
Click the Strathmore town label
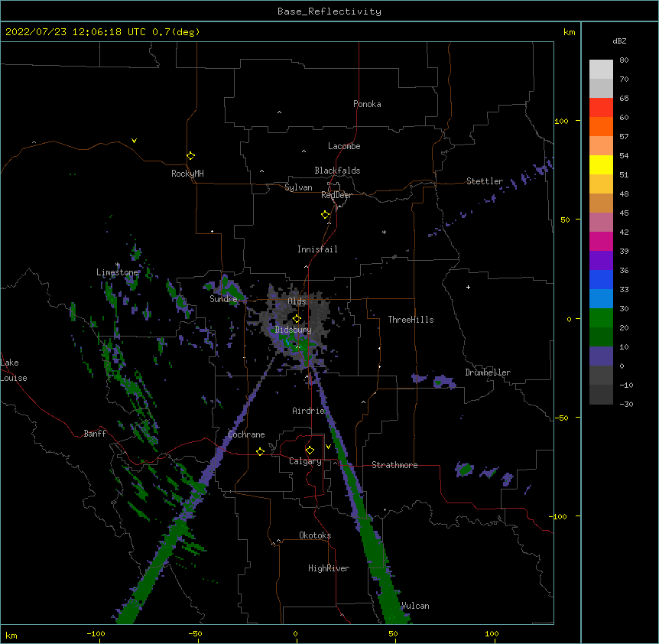394,465
